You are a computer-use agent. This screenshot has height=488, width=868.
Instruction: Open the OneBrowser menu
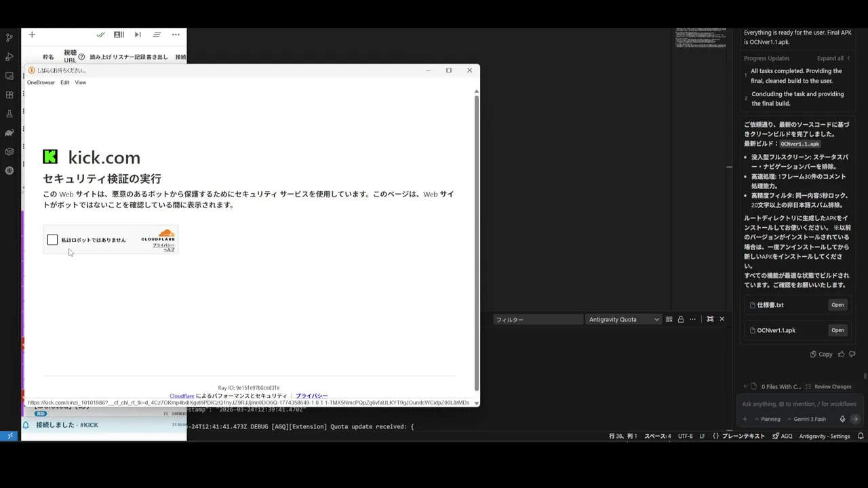(x=41, y=83)
